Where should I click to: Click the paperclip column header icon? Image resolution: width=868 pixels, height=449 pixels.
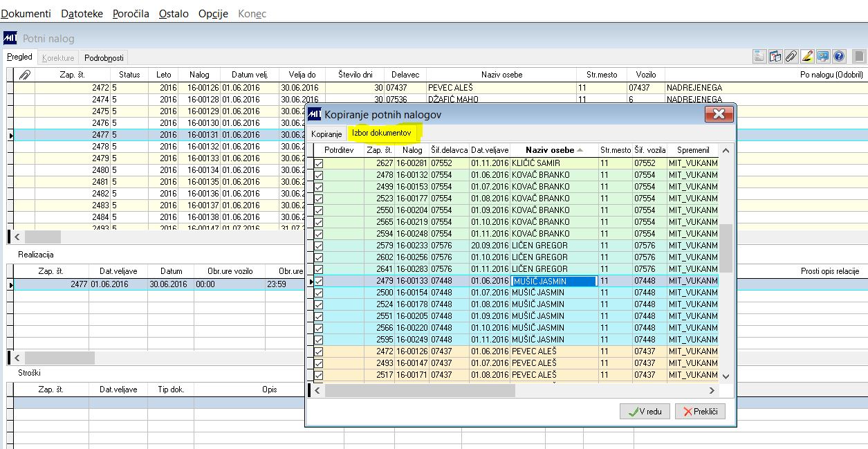point(24,75)
